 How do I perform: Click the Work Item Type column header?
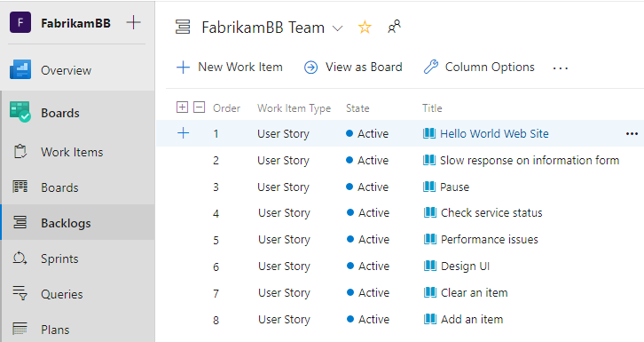click(295, 108)
